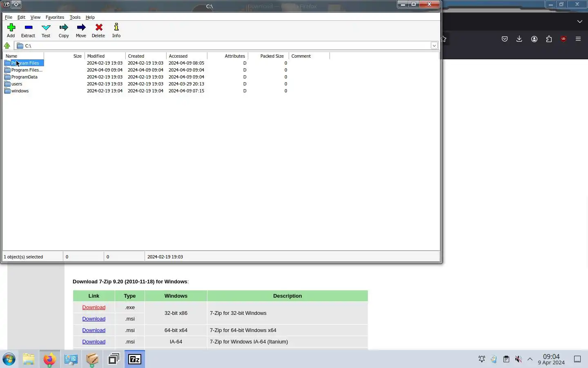Screen dimensions: 588x368
Task: Open the Tools menu
Action: click(x=75, y=17)
